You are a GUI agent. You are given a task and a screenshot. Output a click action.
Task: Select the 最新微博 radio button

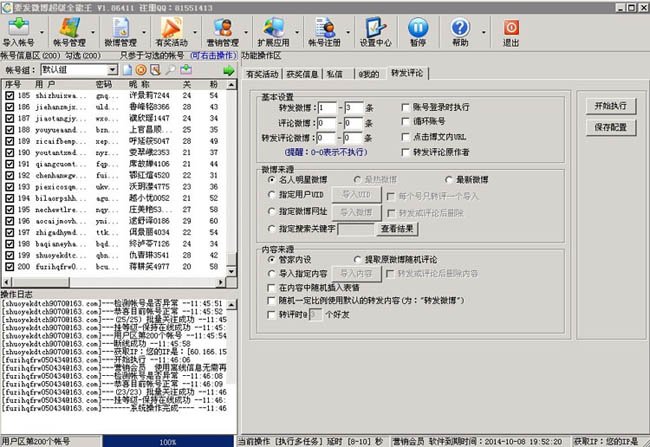click(x=449, y=180)
